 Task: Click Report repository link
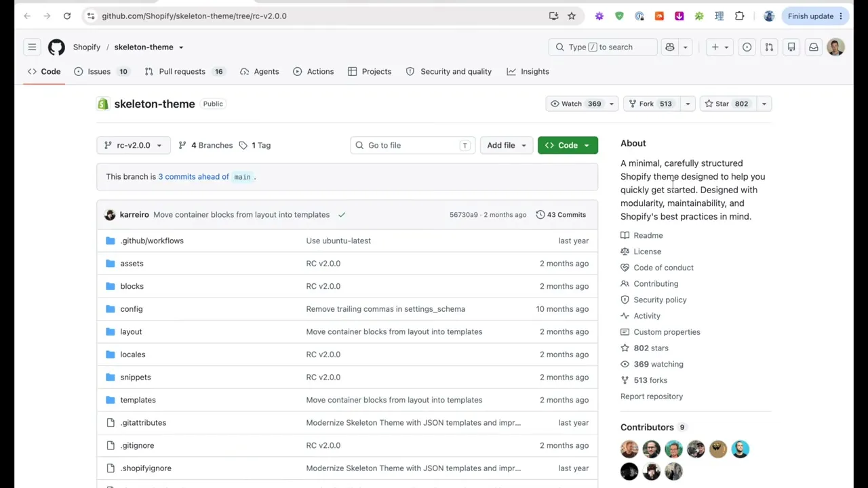(x=652, y=396)
